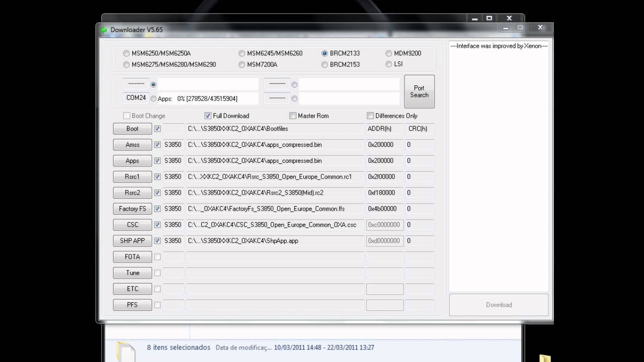
Task: Click the Bootfiles path field
Action: (275, 129)
